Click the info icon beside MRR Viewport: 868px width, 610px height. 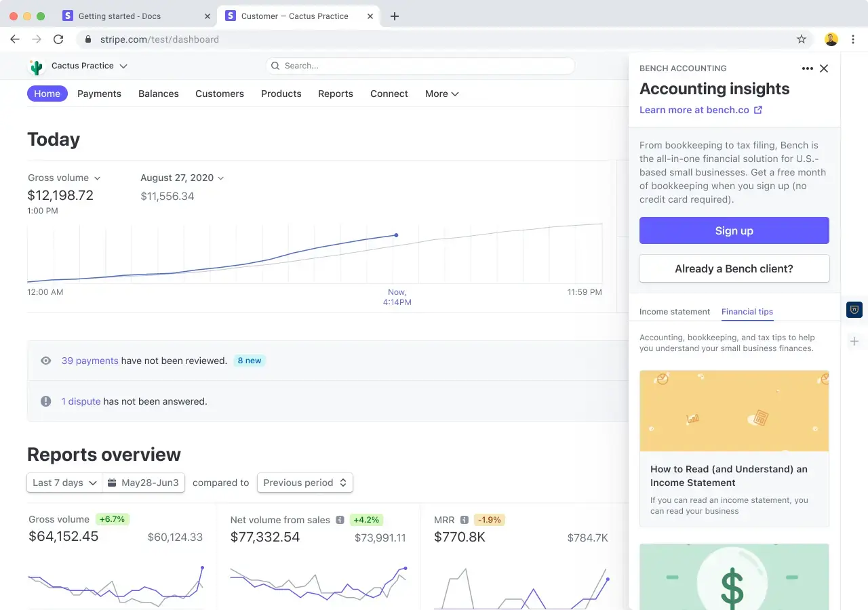(x=465, y=520)
